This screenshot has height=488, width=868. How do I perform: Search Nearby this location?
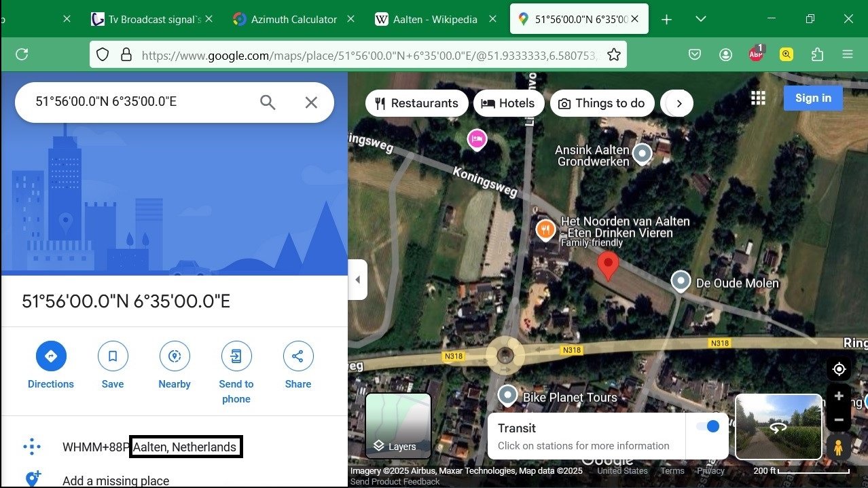pyautogui.click(x=175, y=365)
